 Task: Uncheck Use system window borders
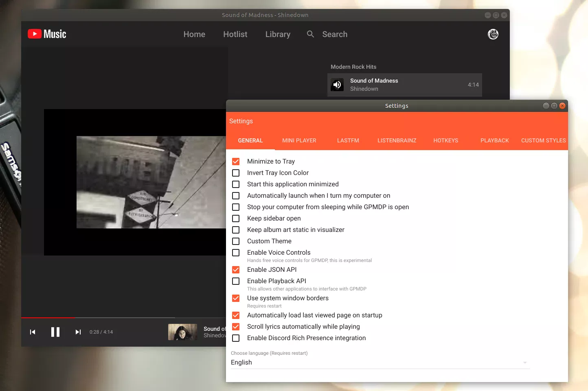click(236, 298)
